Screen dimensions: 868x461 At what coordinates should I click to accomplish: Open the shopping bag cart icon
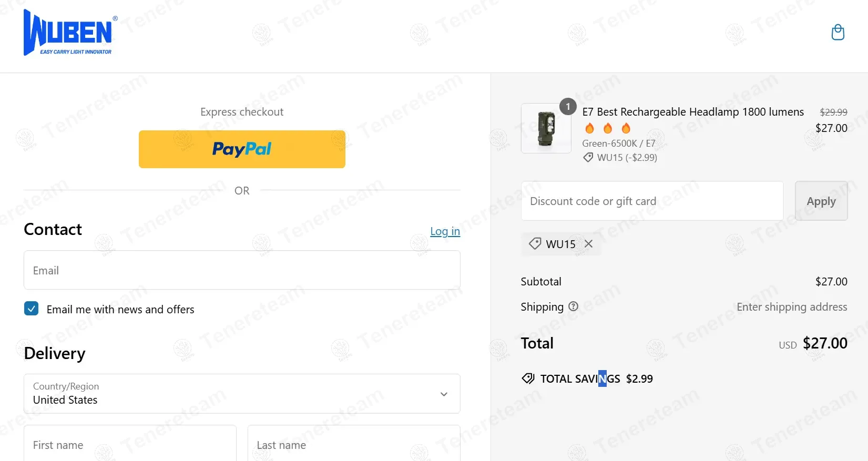pos(838,33)
